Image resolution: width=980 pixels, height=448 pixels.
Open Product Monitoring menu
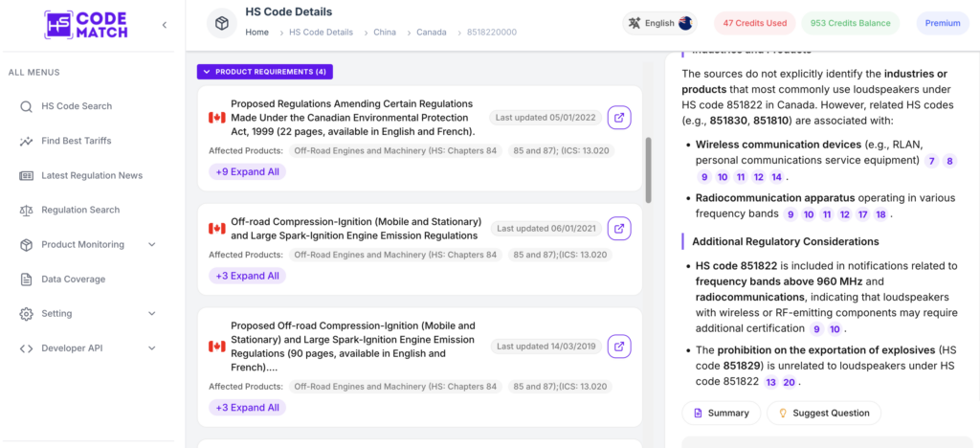[82, 244]
